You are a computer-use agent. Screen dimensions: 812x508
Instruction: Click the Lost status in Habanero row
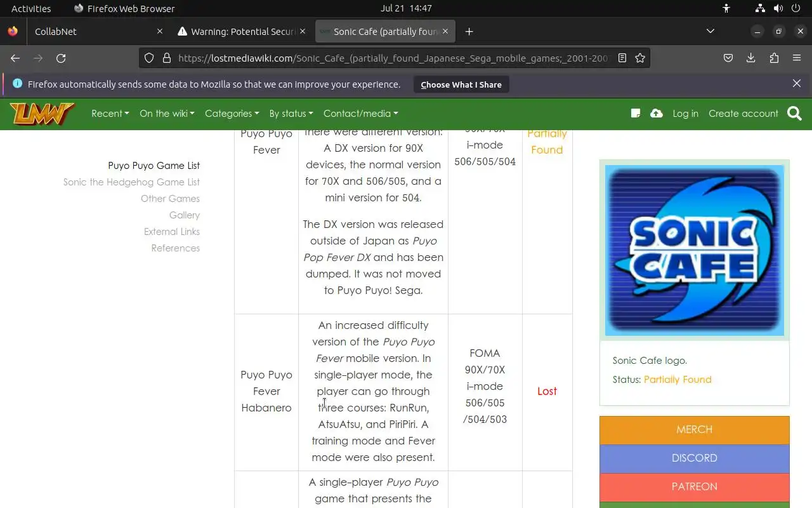click(547, 391)
